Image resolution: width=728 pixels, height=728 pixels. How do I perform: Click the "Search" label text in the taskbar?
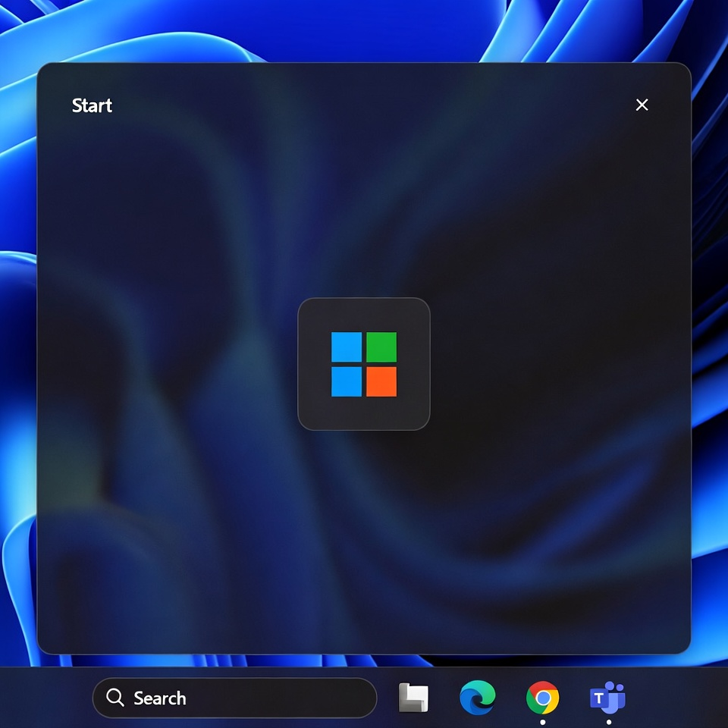click(159, 698)
